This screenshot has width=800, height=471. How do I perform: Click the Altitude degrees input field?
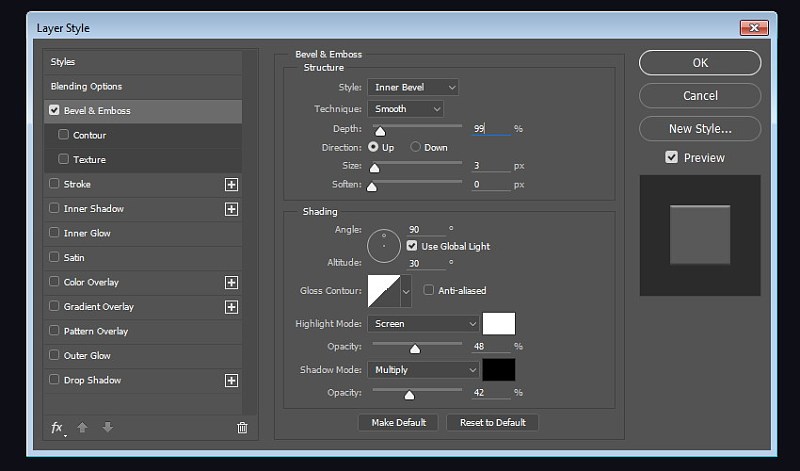click(427, 263)
